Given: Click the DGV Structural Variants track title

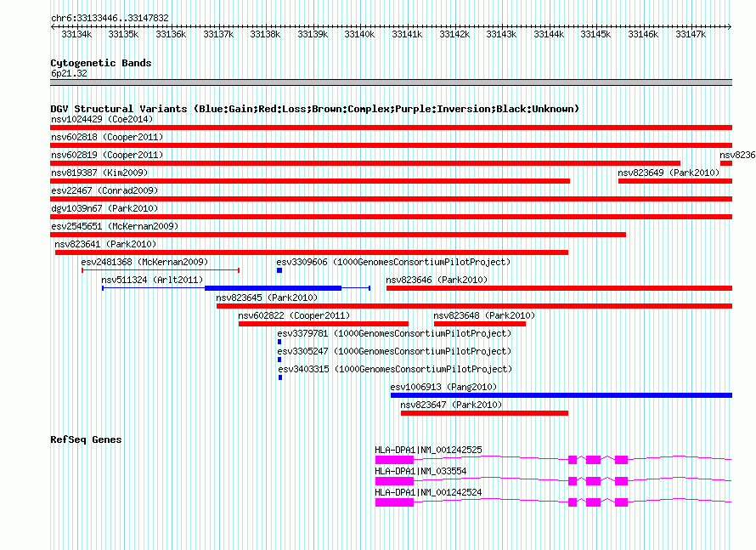Looking at the screenshot, I should [315, 109].
